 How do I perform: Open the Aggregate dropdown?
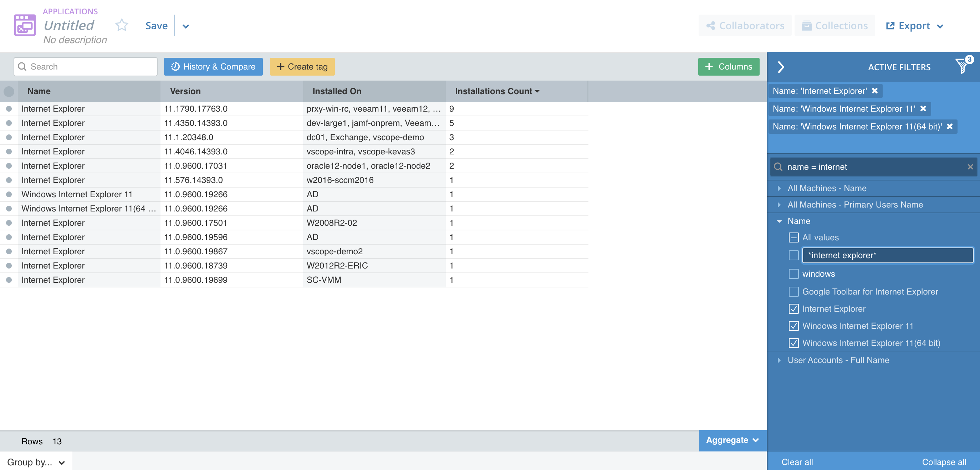pyautogui.click(x=731, y=441)
